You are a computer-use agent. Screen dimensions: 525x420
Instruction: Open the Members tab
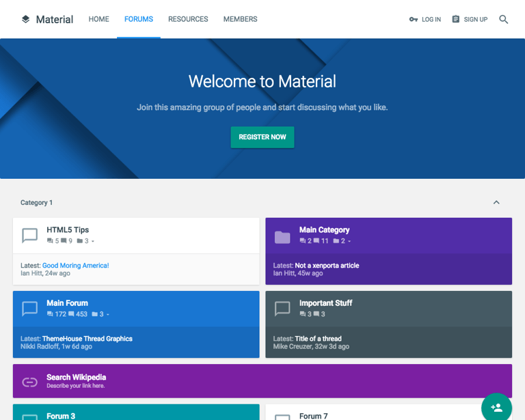pos(240,19)
